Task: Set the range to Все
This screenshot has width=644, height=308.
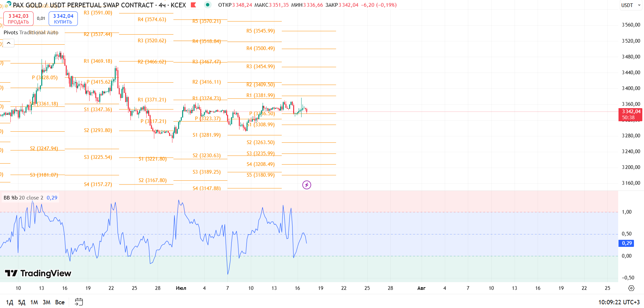Action: click(x=60, y=302)
